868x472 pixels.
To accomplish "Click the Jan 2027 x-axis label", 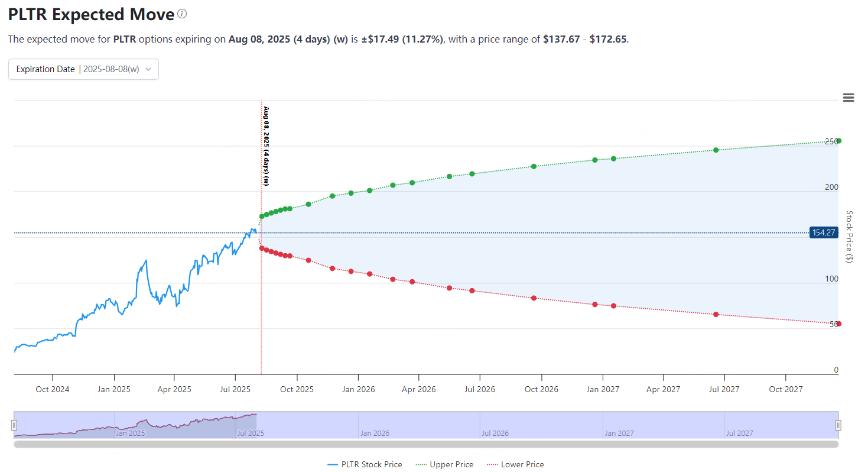I will click(603, 389).
